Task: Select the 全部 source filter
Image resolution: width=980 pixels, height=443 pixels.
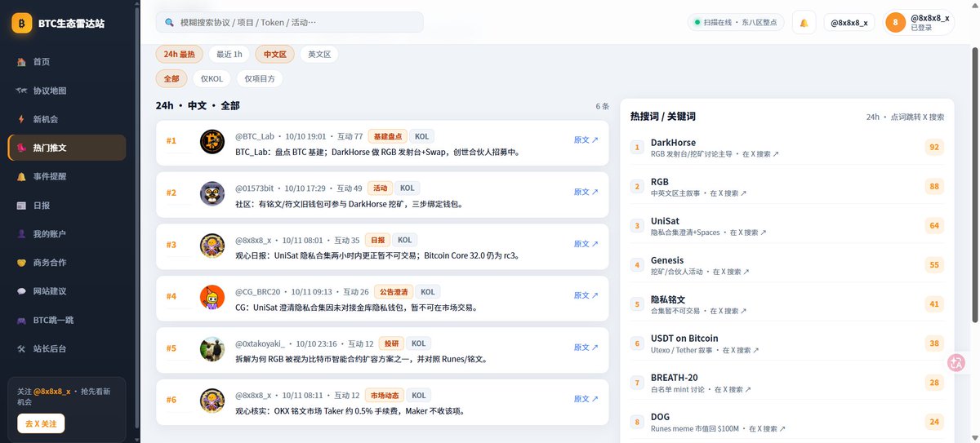Action: pos(171,78)
